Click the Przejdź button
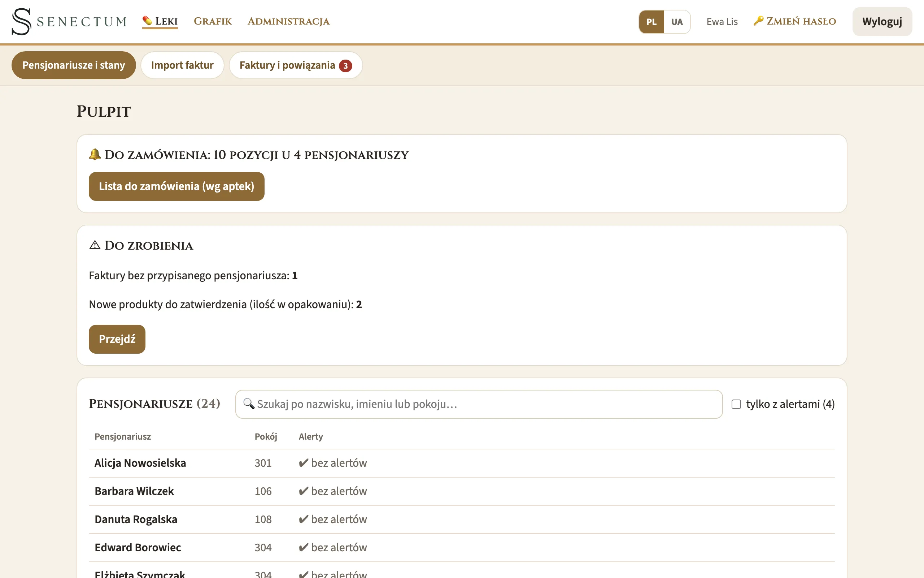 point(117,339)
